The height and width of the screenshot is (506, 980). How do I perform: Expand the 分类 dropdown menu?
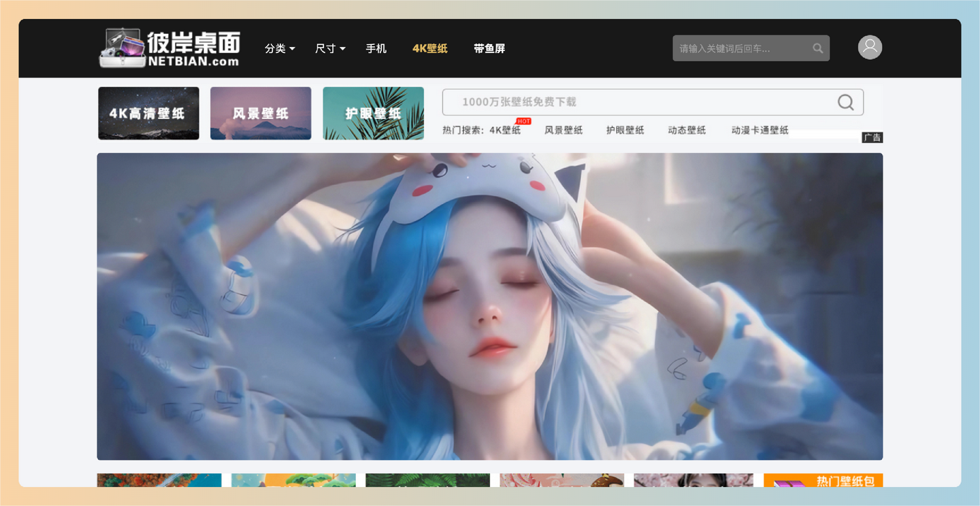click(280, 48)
